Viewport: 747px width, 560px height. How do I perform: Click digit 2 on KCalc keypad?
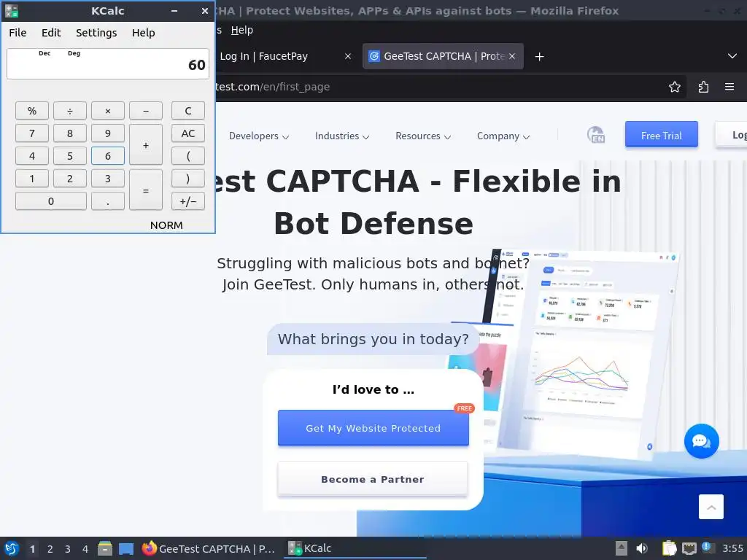(x=69, y=179)
